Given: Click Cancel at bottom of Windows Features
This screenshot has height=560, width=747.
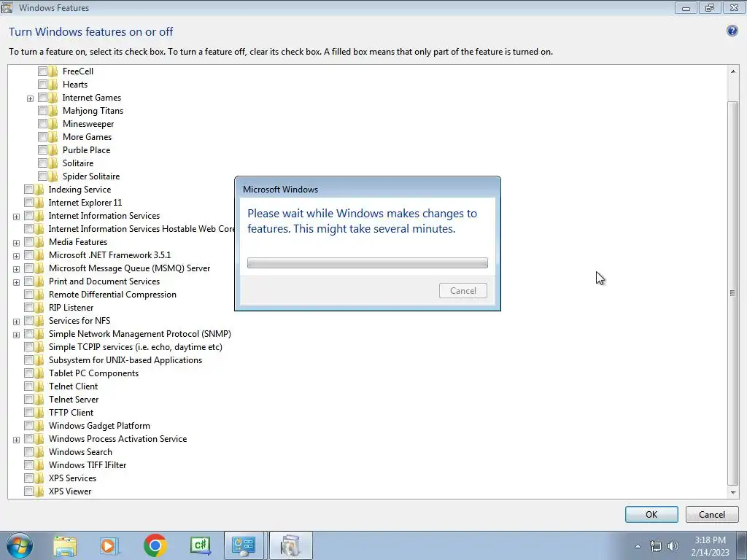Looking at the screenshot, I should [712, 514].
